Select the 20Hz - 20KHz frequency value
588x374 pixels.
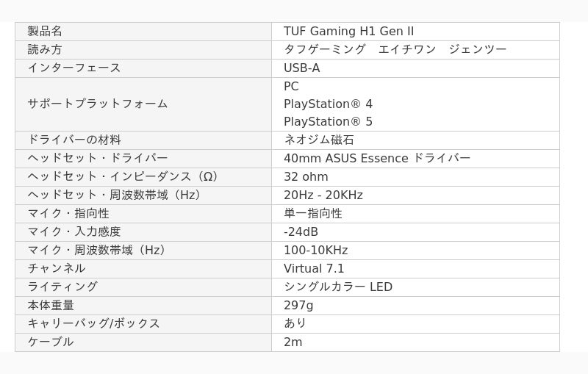(323, 195)
